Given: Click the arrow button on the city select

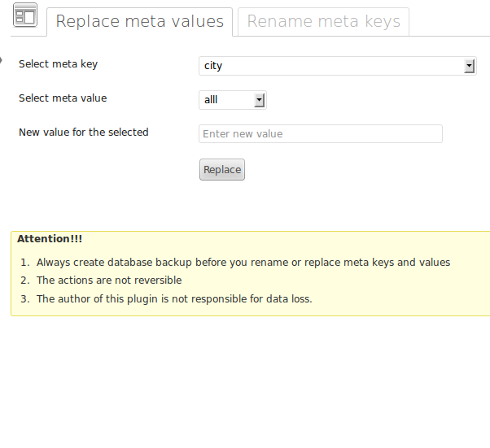Looking at the screenshot, I should 470,66.
